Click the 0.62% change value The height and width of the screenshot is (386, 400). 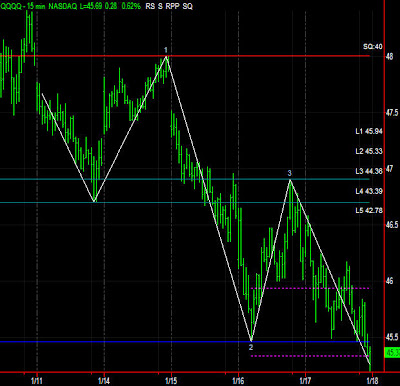131,6
